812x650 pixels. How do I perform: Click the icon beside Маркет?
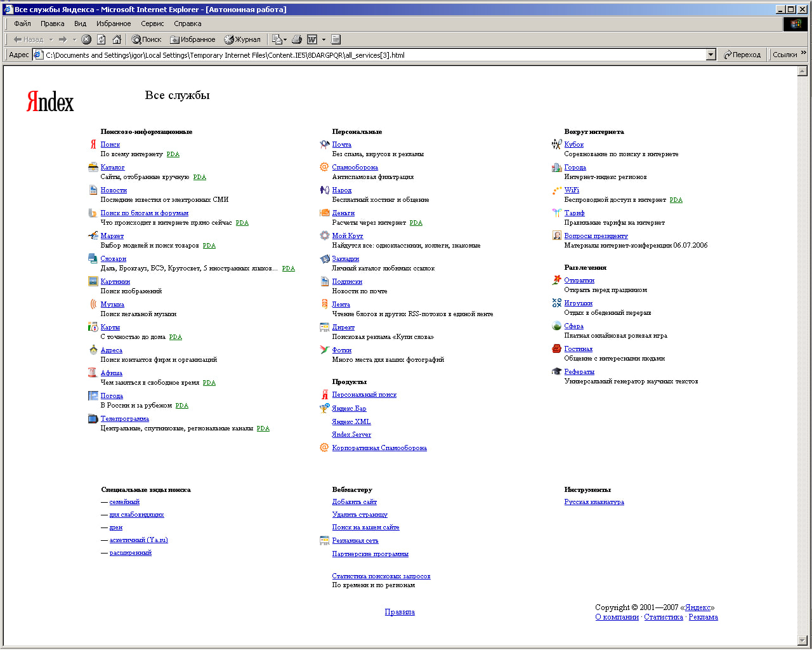click(93, 235)
